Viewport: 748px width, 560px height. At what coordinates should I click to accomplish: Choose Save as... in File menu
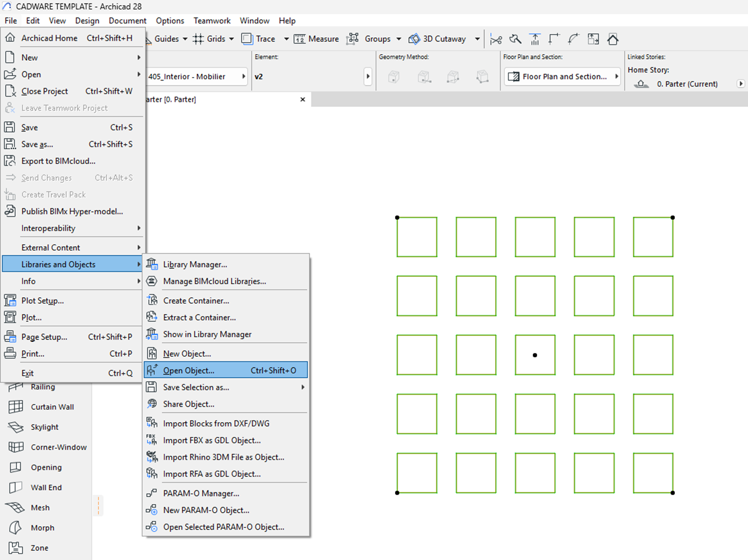point(73,144)
